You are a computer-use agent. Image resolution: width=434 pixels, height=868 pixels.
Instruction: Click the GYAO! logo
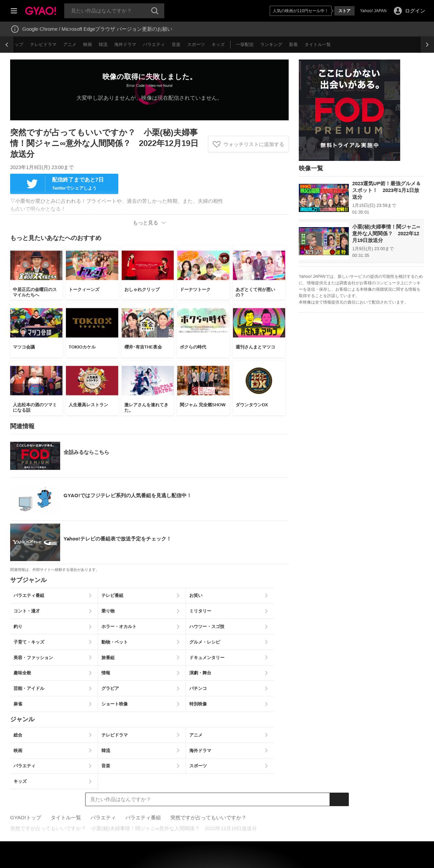click(x=41, y=11)
